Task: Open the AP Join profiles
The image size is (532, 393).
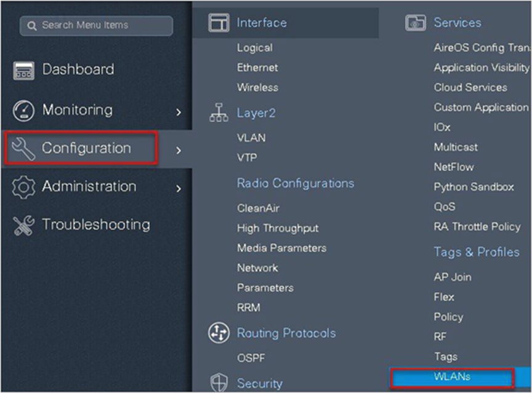Action: [453, 277]
